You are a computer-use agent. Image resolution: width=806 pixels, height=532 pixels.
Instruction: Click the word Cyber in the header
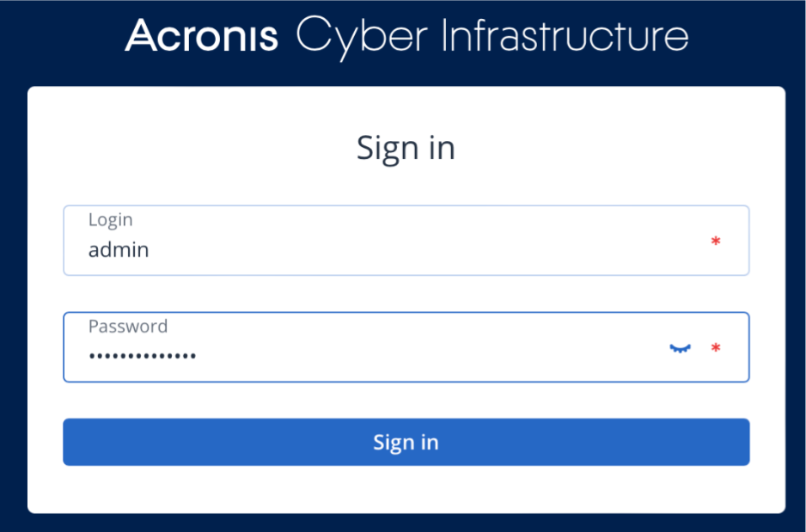361,36
